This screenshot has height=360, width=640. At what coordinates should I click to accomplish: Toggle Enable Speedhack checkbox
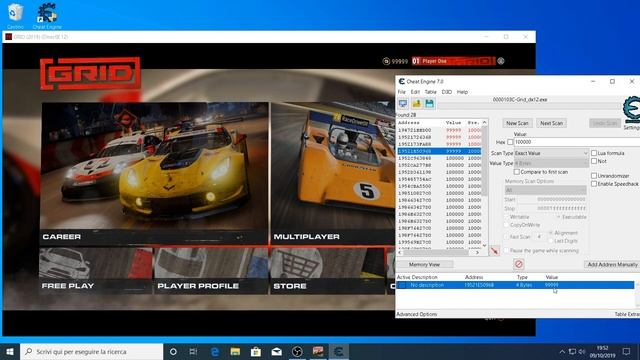[x=594, y=184]
